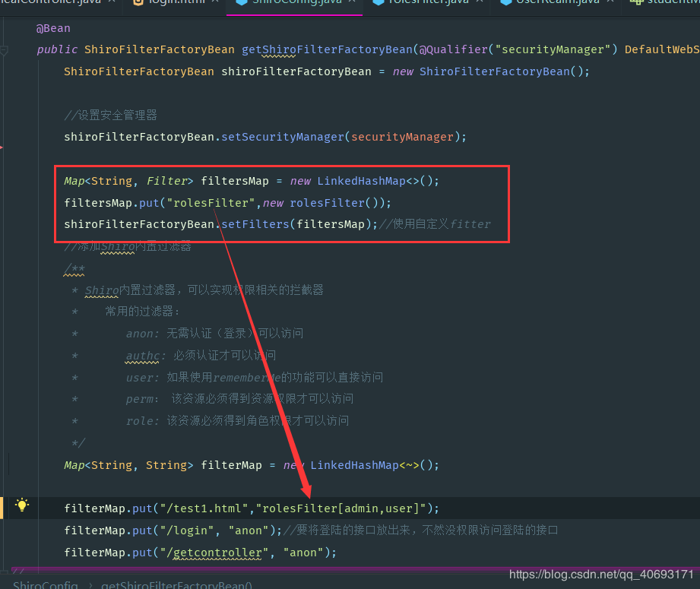
Task: Click the fold marker at the bottom gutter
Action: (4, 573)
